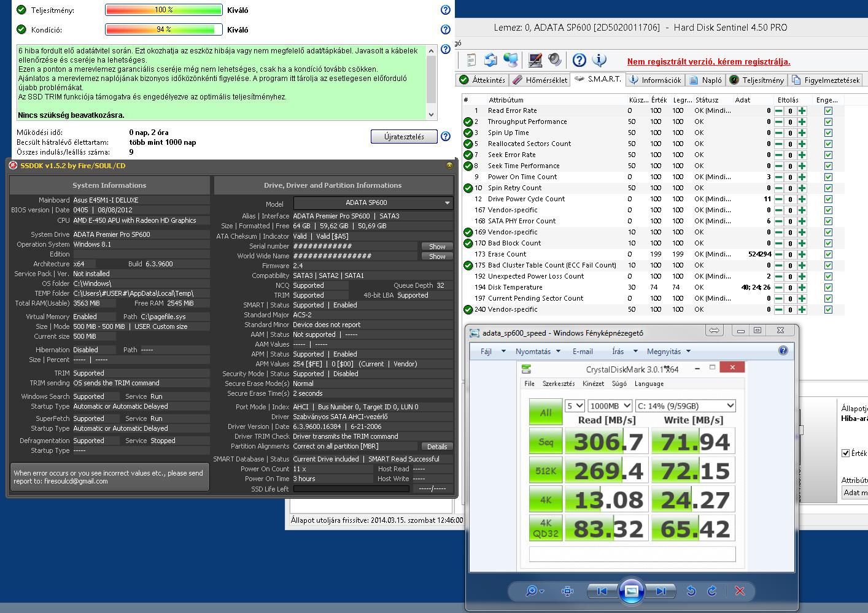Click the Teljesítmény 100% progress bar

tap(164, 10)
